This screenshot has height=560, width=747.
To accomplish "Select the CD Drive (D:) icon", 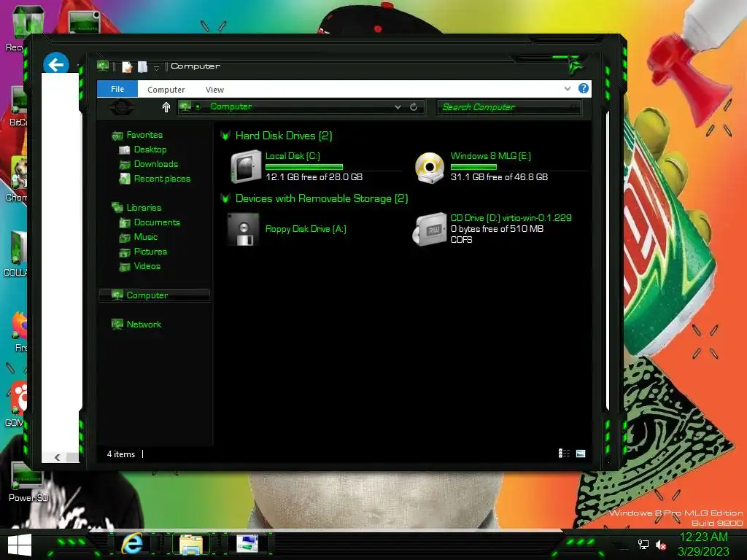I will (x=429, y=229).
